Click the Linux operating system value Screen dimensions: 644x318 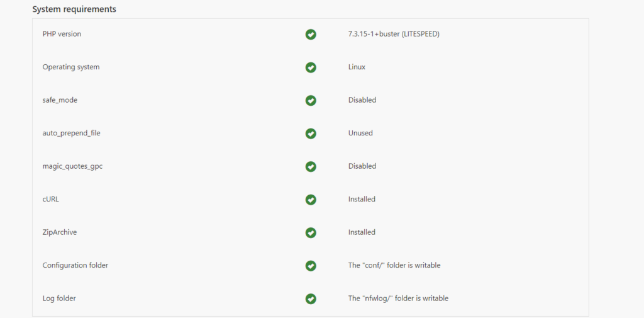tap(357, 67)
